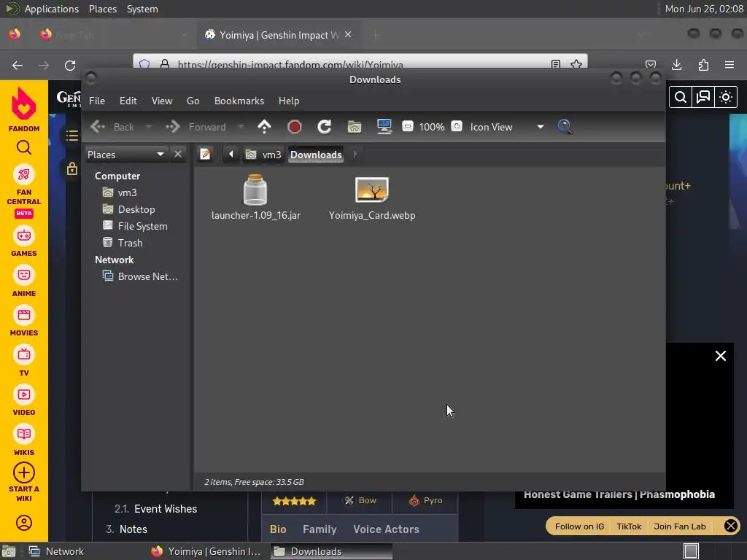Open Back history dropdown arrow
The height and width of the screenshot is (560, 747).
149,127
